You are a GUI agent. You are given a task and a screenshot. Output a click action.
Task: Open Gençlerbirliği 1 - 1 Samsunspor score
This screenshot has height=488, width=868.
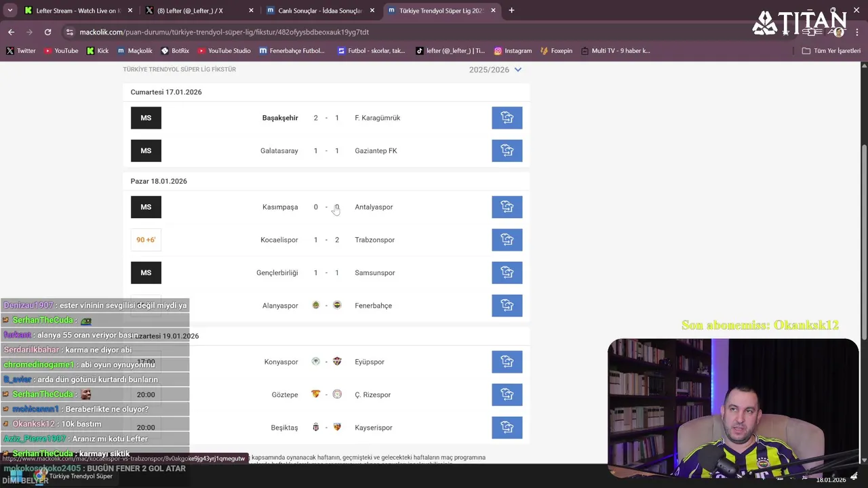[x=326, y=272]
